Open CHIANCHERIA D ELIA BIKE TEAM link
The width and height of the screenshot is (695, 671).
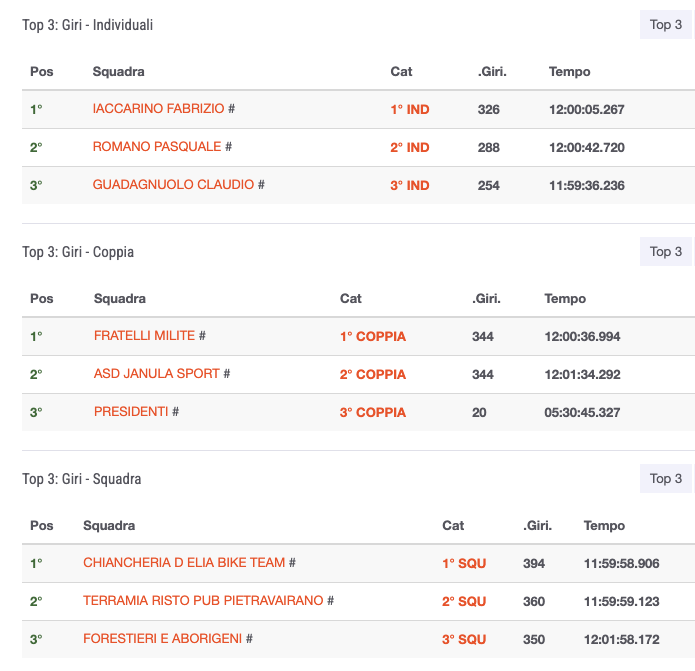[184, 562]
